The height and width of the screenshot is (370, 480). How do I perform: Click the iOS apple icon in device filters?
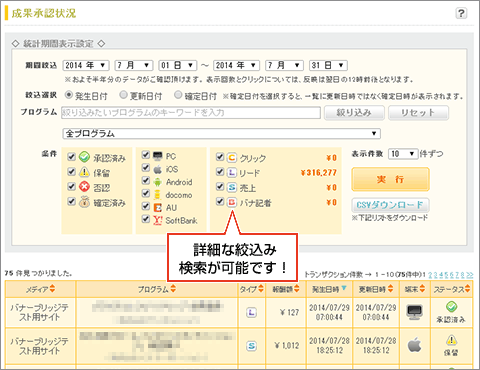point(157,169)
